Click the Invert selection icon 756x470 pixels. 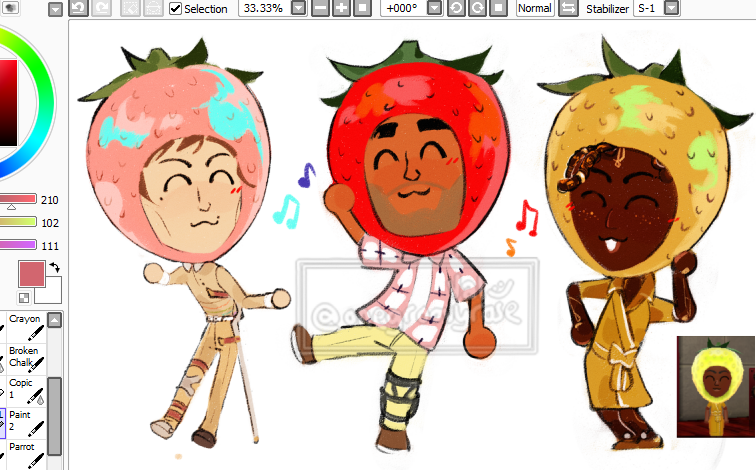153,8
